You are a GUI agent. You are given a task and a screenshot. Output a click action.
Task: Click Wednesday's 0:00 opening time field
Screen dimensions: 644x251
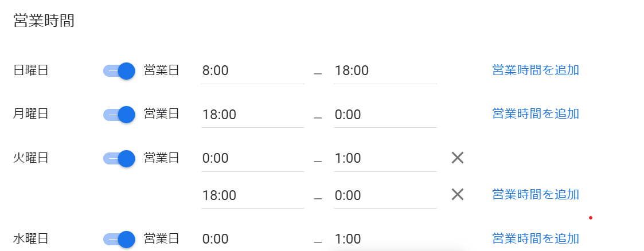(x=252, y=240)
